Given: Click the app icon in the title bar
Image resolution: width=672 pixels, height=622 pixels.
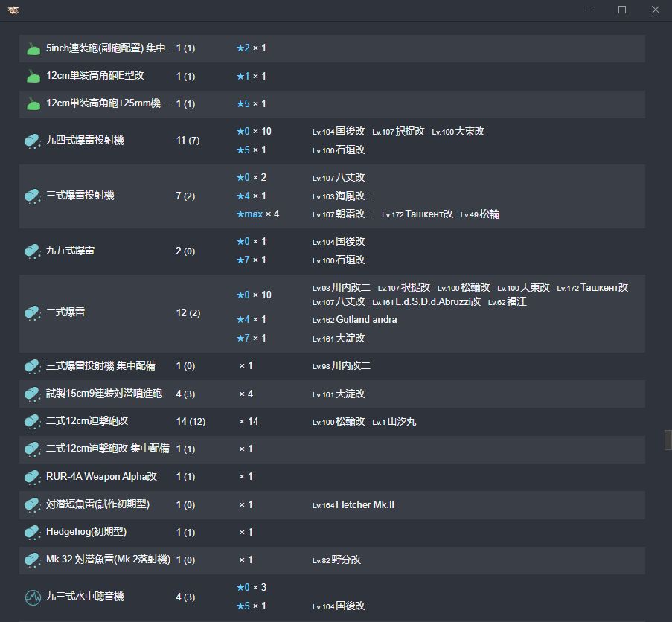Looking at the screenshot, I should [13, 10].
